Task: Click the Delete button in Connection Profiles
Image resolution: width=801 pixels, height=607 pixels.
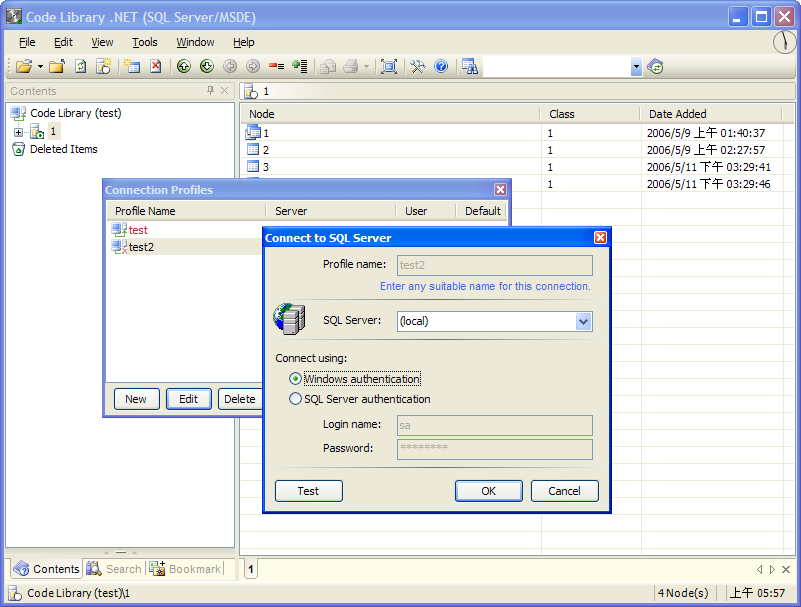Action: pos(240,399)
